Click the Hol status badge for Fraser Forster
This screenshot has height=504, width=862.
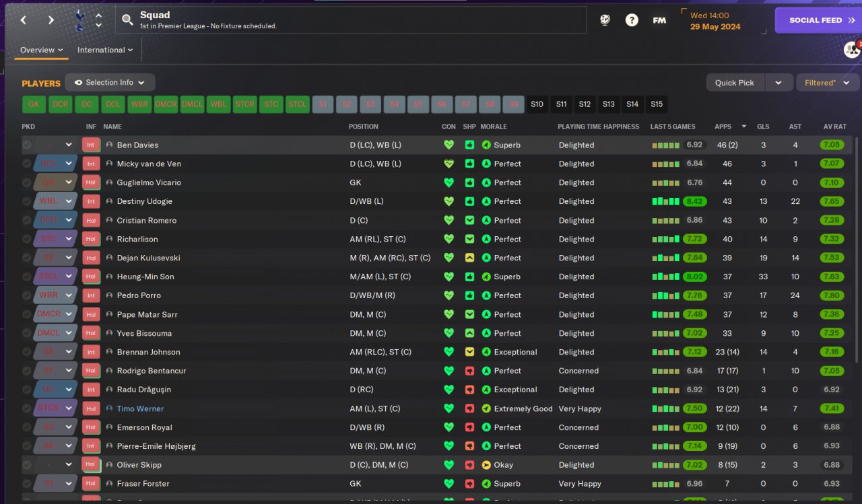click(91, 484)
